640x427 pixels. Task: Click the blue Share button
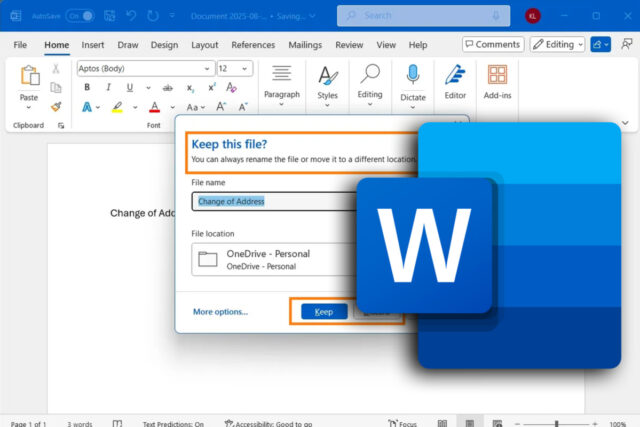tap(600, 44)
